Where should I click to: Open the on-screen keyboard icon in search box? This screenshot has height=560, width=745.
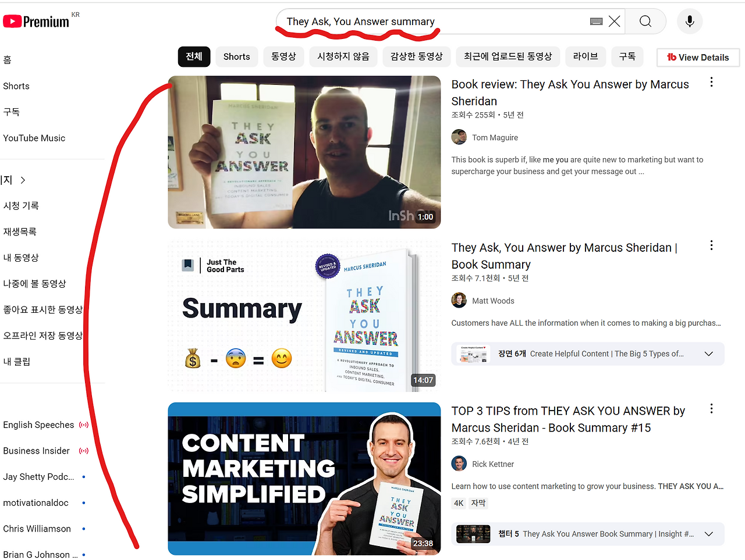(x=596, y=22)
